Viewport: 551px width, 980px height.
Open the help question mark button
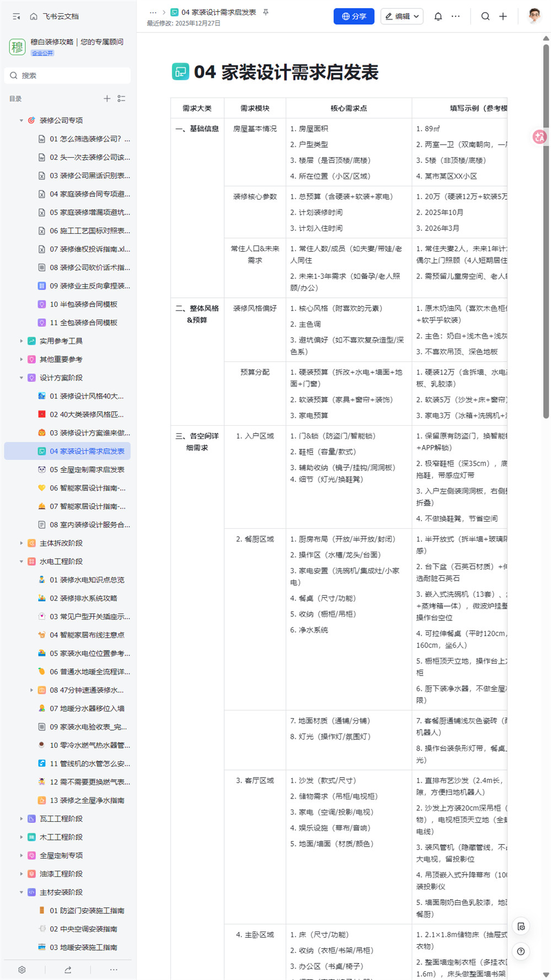tap(521, 951)
